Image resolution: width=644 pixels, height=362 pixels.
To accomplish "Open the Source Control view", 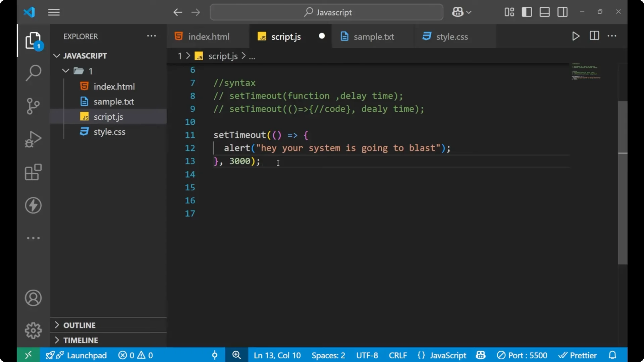I will [33, 106].
